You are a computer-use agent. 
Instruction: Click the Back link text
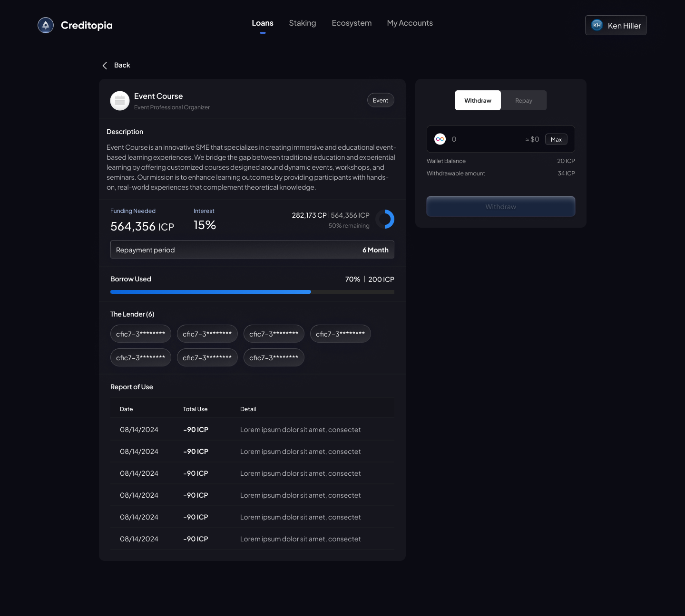pos(122,66)
